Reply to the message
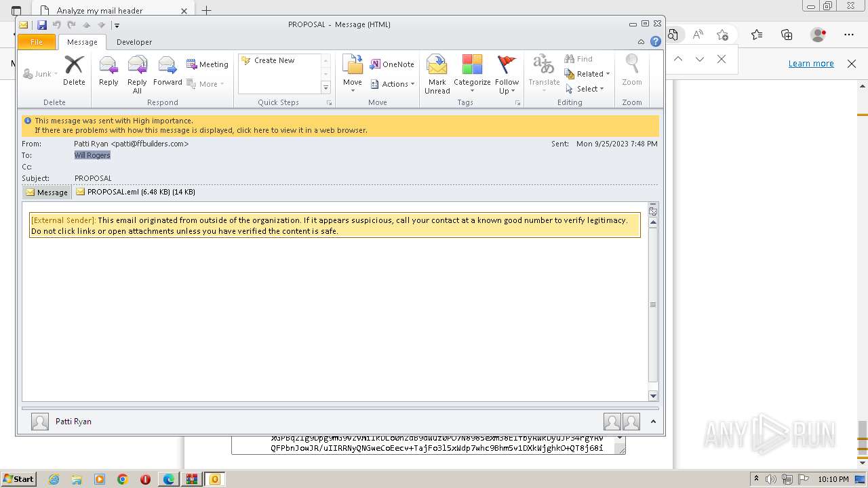Viewport: 868px width, 488px height. 108,71
